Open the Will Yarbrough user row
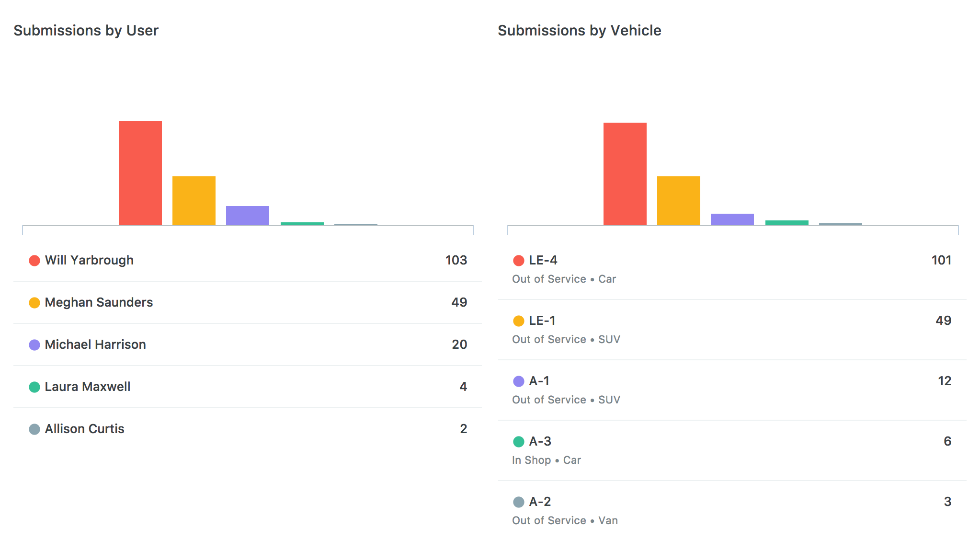 point(248,260)
